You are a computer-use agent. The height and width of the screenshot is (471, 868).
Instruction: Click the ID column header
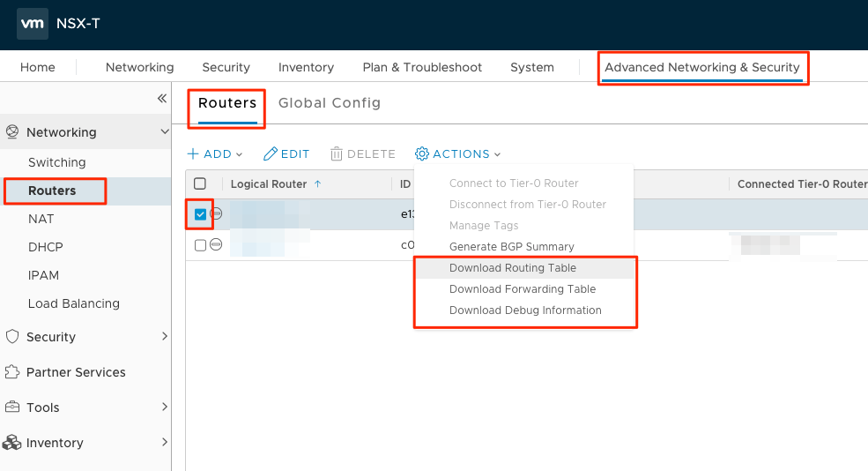pyautogui.click(x=405, y=184)
